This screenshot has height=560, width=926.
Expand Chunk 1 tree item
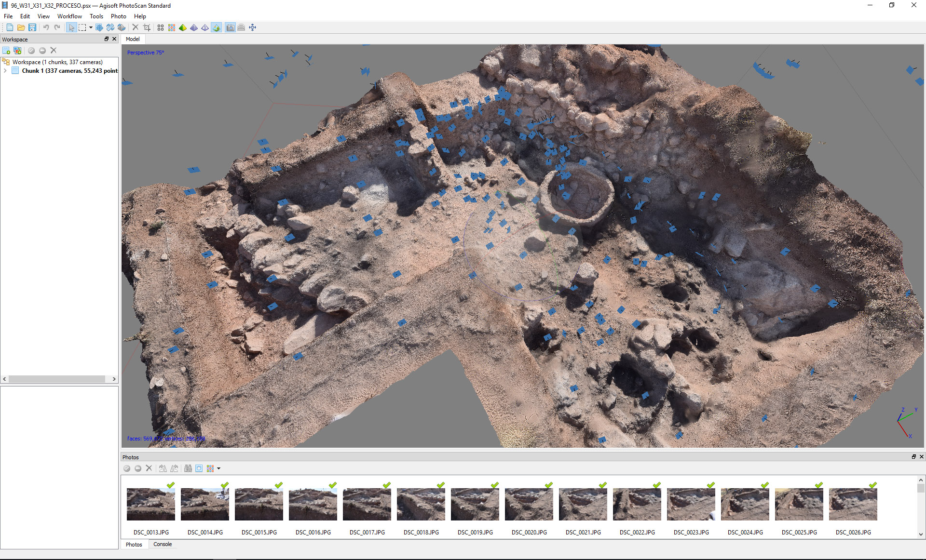click(x=5, y=71)
